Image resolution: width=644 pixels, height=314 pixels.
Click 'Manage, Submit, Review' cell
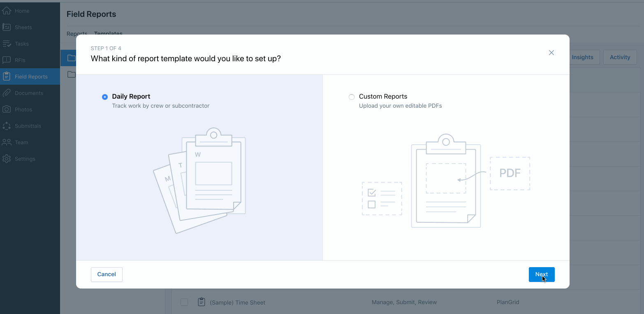[404, 302]
